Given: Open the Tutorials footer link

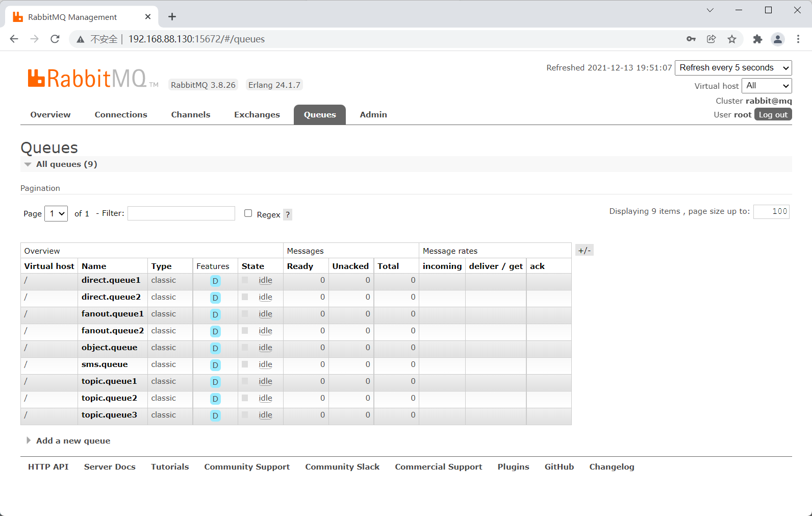Looking at the screenshot, I should point(170,467).
